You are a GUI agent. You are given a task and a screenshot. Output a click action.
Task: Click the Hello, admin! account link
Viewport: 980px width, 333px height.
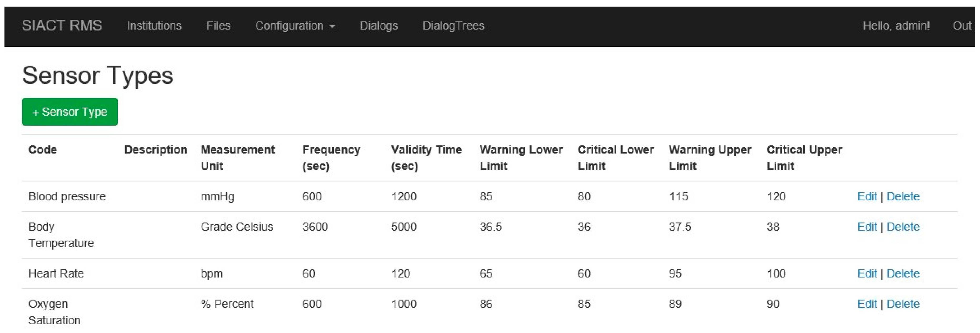(x=896, y=26)
